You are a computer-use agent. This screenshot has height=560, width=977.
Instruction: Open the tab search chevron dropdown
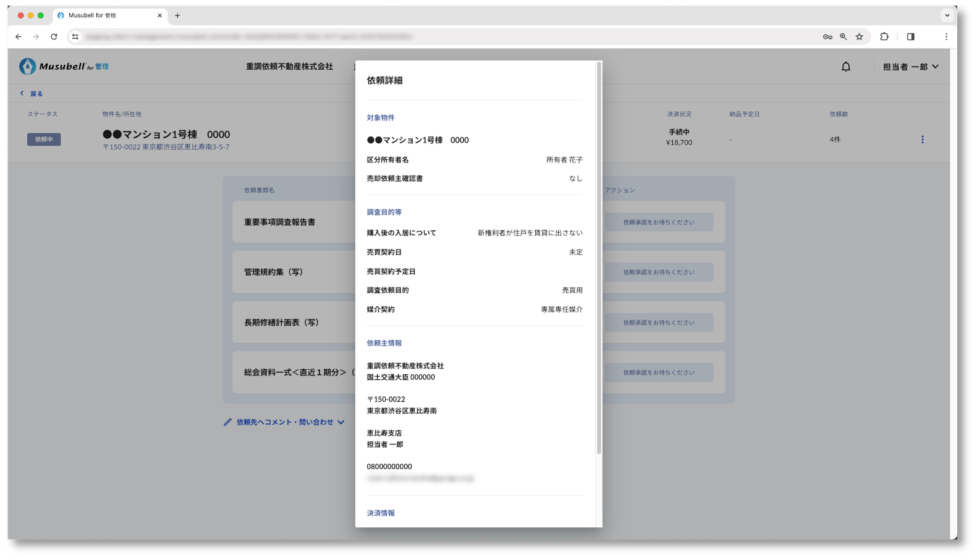[947, 15]
